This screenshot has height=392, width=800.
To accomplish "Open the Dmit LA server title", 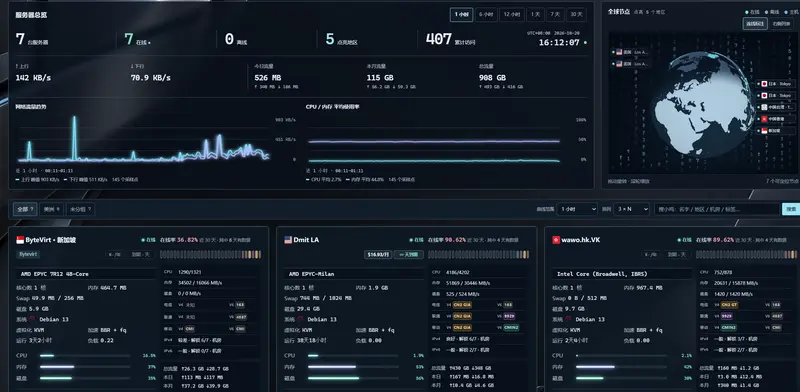I will 306,240.
